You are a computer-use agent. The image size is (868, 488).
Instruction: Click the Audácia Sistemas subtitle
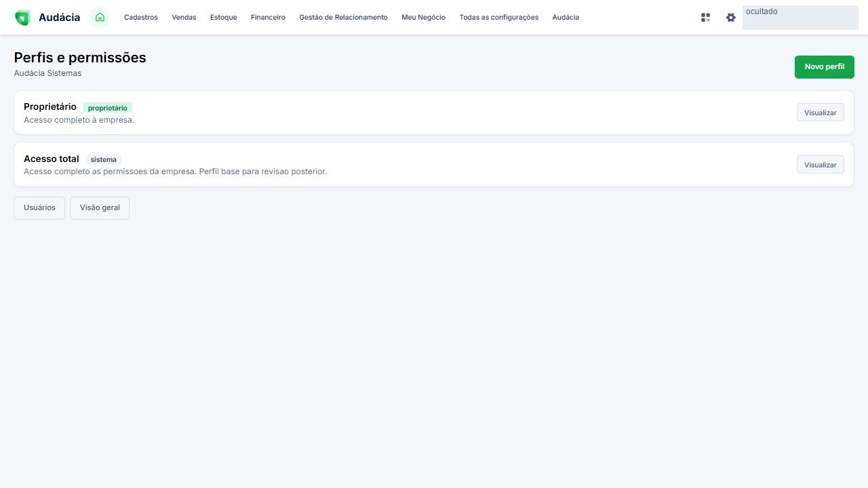[47, 73]
